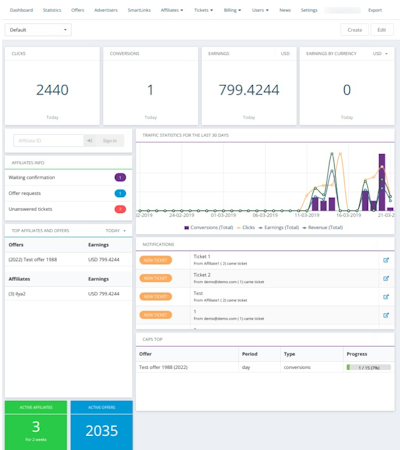Expand the Billing menu
The height and width of the screenshot is (450, 400).
pyautogui.click(x=232, y=10)
